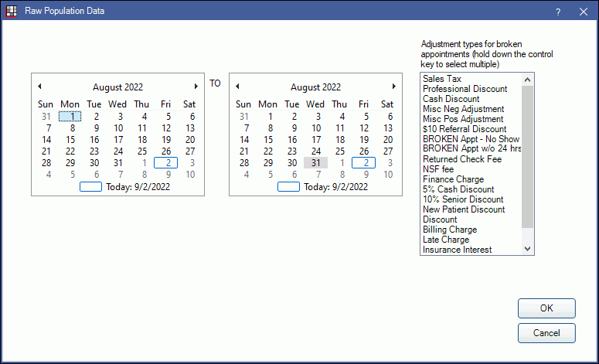Image resolution: width=599 pixels, height=364 pixels.
Task: Click the Help question mark button
Action: coord(558,13)
